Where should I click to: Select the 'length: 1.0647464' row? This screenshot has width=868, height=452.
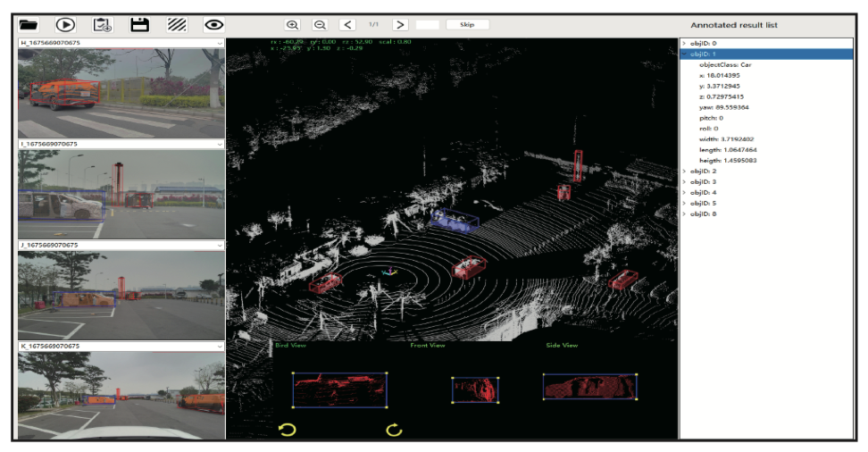[728, 149]
